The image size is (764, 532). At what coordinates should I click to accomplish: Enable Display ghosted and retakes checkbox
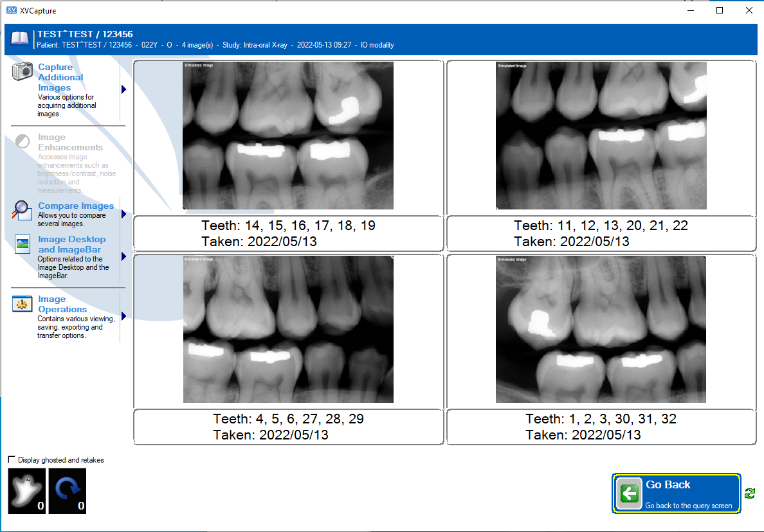[12, 459]
